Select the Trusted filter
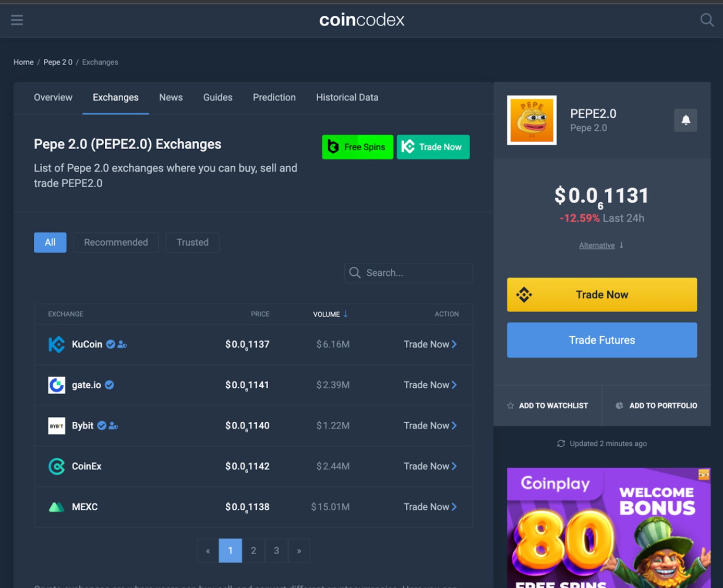Screen dimensions: 723x588 192,242
